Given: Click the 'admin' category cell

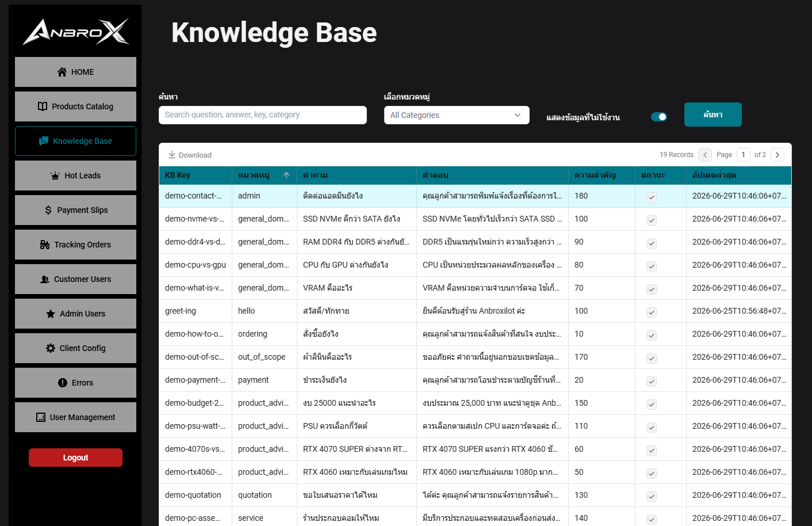Looking at the screenshot, I should pyautogui.click(x=265, y=196).
